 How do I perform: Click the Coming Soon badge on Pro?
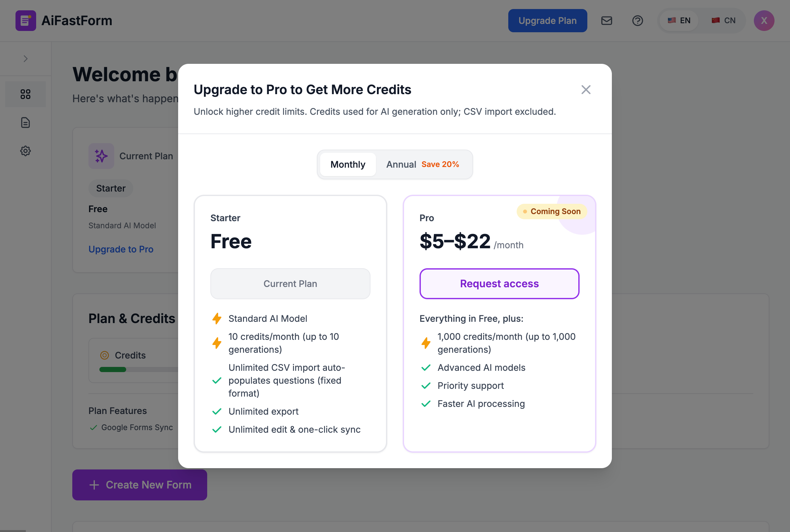(552, 212)
